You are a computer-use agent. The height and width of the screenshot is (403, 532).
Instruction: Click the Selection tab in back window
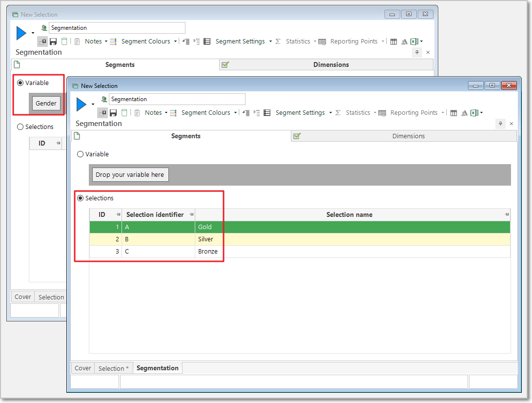[x=51, y=297]
